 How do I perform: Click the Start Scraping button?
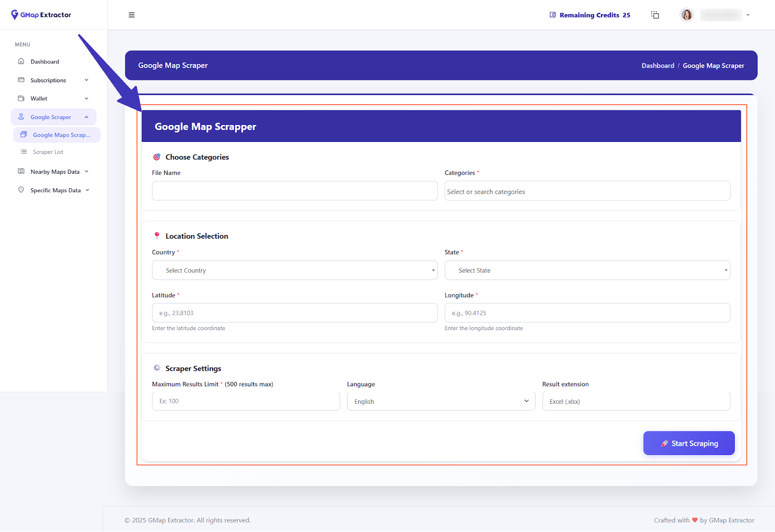click(x=689, y=443)
